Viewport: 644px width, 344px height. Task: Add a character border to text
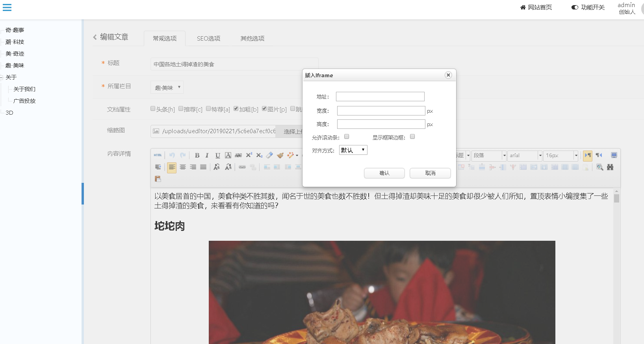click(228, 155)
